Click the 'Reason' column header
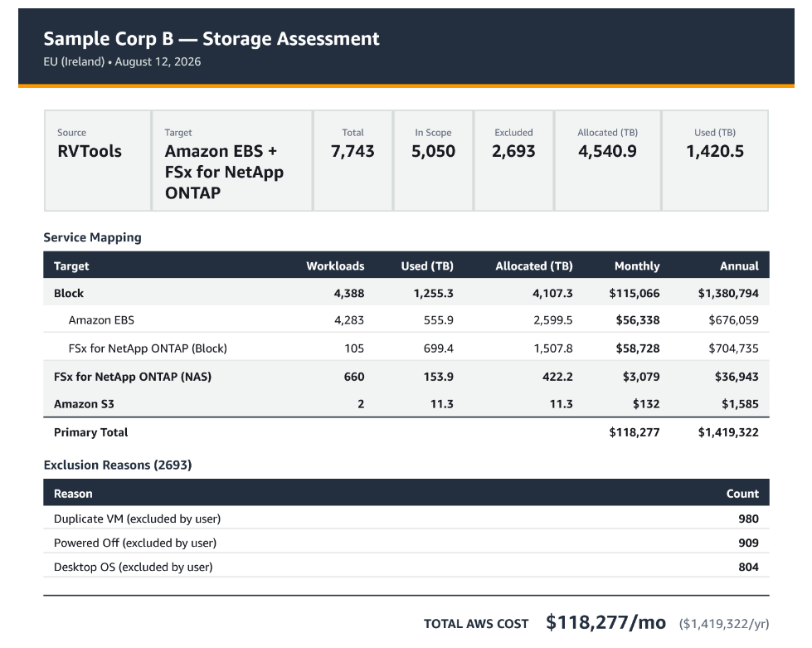The image size is (812, 648). (73, 494)
